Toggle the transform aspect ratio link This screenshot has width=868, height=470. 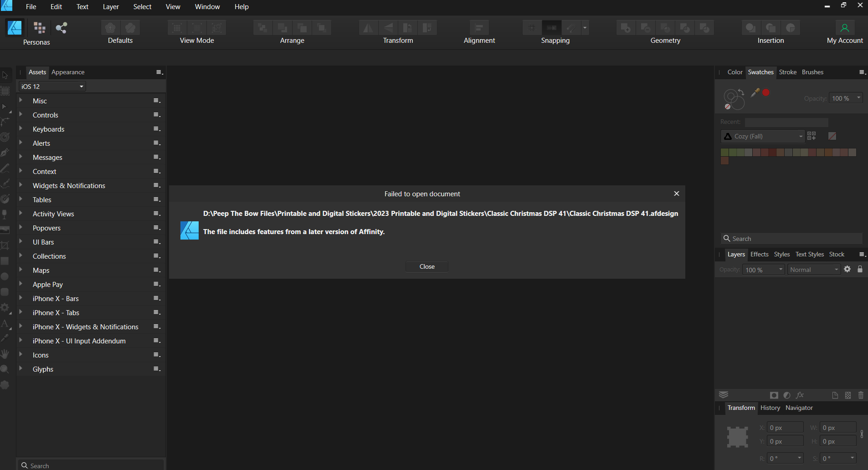tap(862, 434)
